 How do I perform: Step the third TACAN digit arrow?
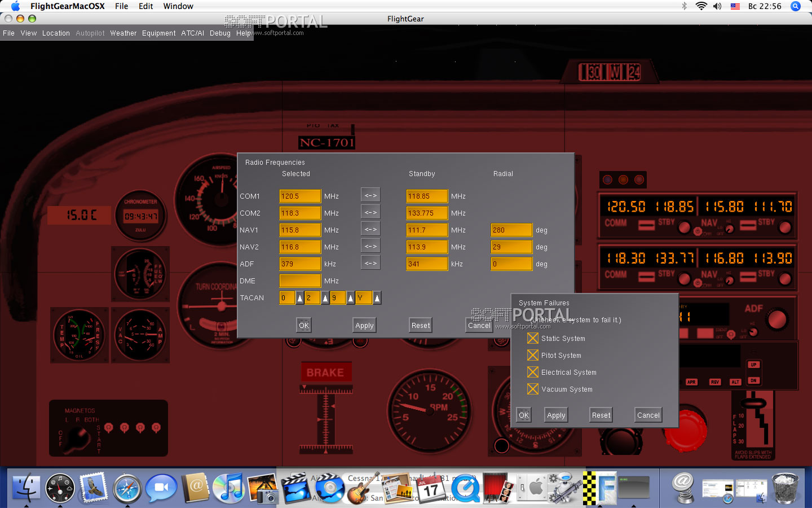351,297
